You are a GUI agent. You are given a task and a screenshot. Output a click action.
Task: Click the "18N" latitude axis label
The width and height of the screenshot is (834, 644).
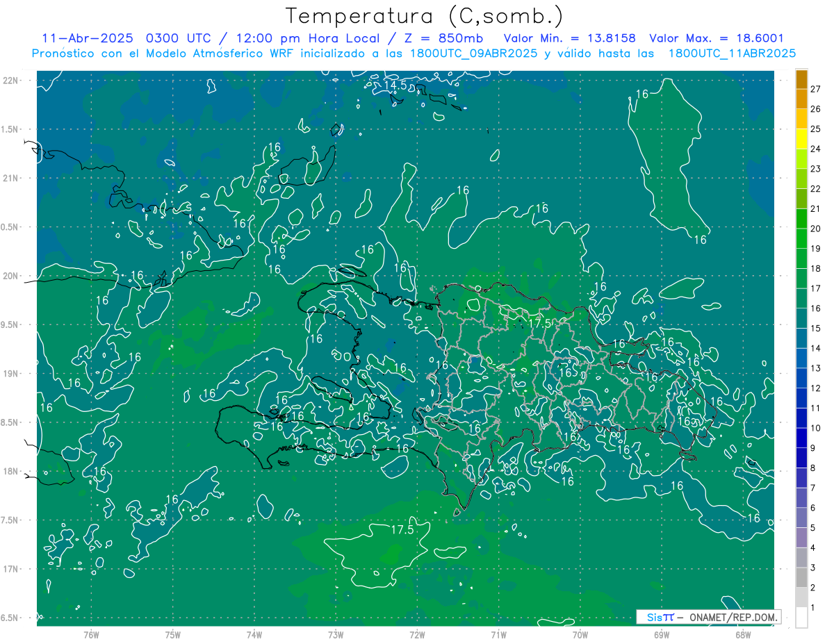(x=10, y=471)
